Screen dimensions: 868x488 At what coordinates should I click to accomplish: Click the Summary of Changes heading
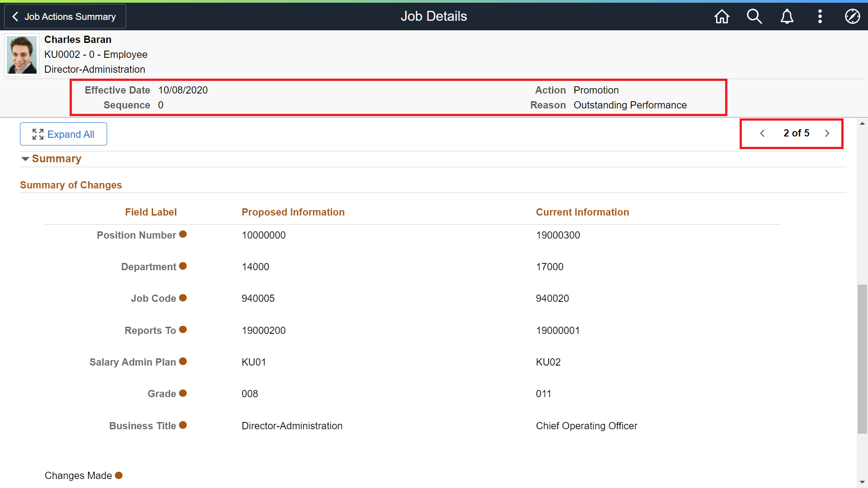point(71,185)
